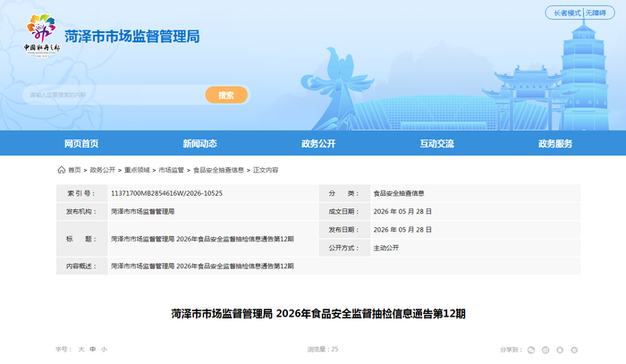This screenshot has width=626, height=364.
Task: Click the 发布日期 value 2026年05月28日
Action: (x=402, y=230)
